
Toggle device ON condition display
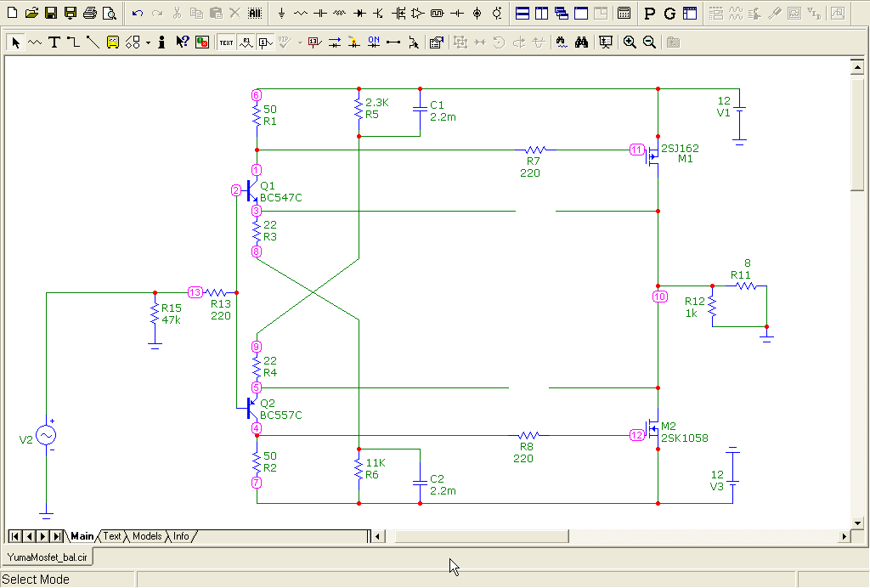point(374,42)
